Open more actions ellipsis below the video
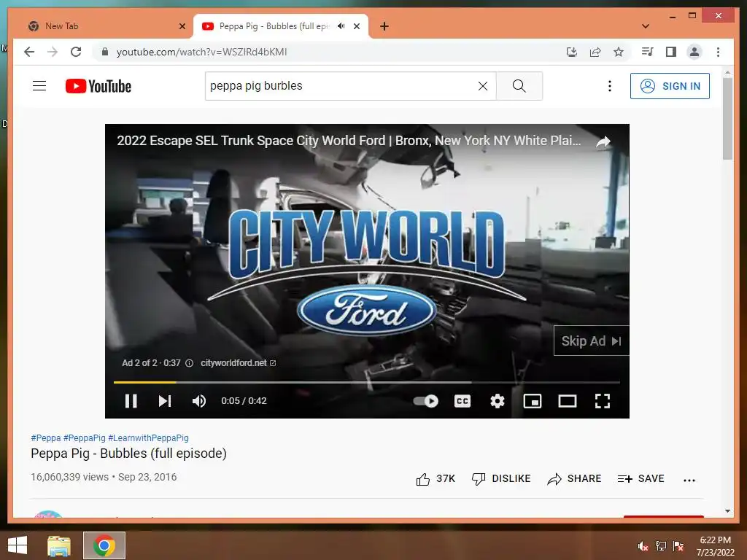The image size is (747, 560). click(x=689, y=480)
